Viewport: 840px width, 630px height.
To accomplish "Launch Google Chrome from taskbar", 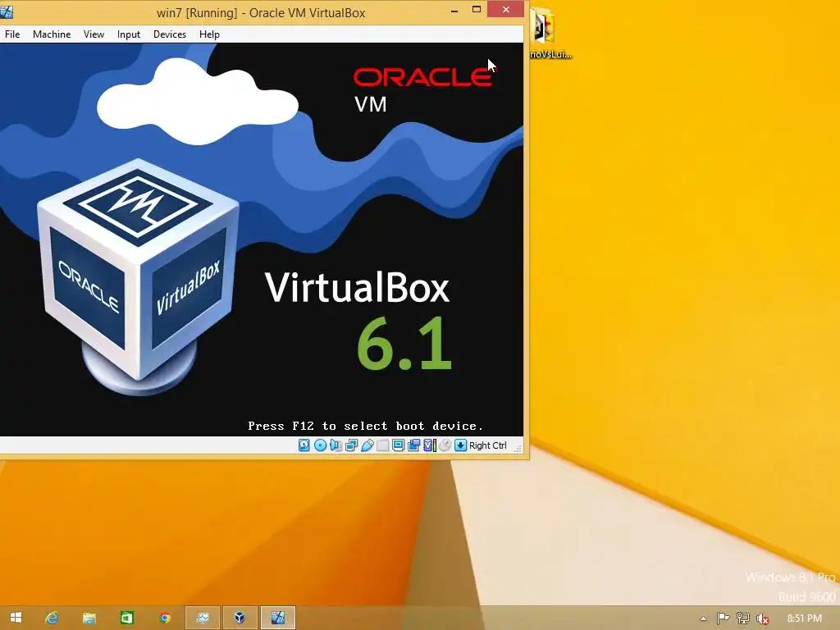I will (164, 618).
